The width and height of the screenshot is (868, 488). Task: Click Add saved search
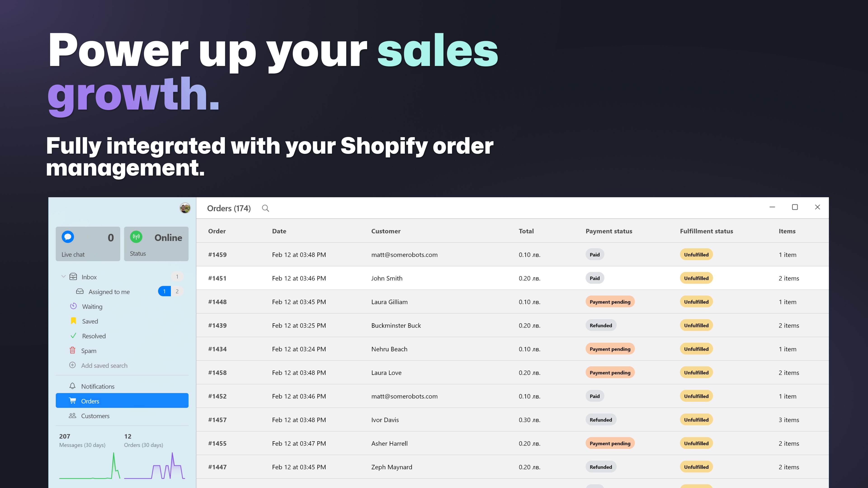104,365
